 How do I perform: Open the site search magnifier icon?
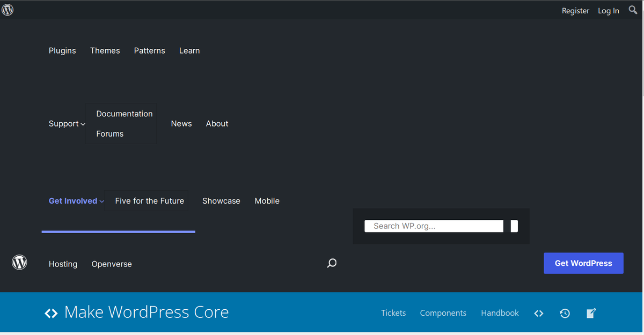(x=332, y=263)
